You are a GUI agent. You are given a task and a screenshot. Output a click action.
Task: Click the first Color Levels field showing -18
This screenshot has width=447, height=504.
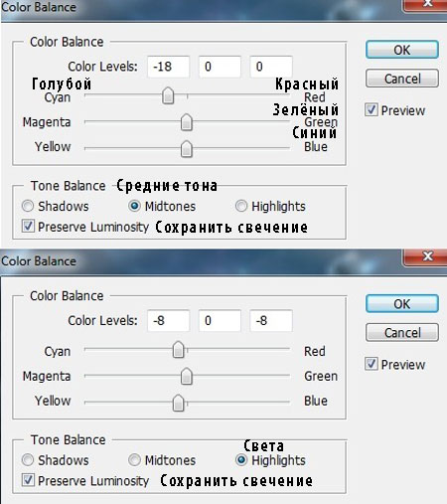[168, 67]
